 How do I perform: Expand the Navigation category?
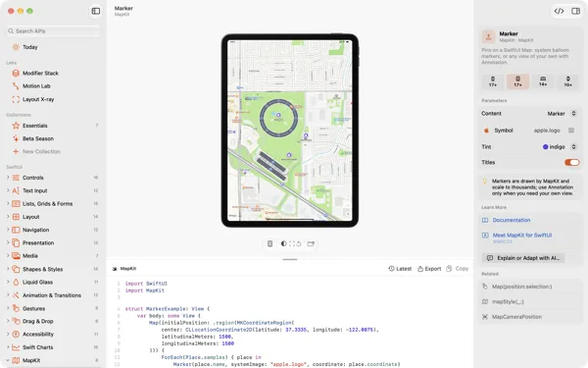coord(8,230)
